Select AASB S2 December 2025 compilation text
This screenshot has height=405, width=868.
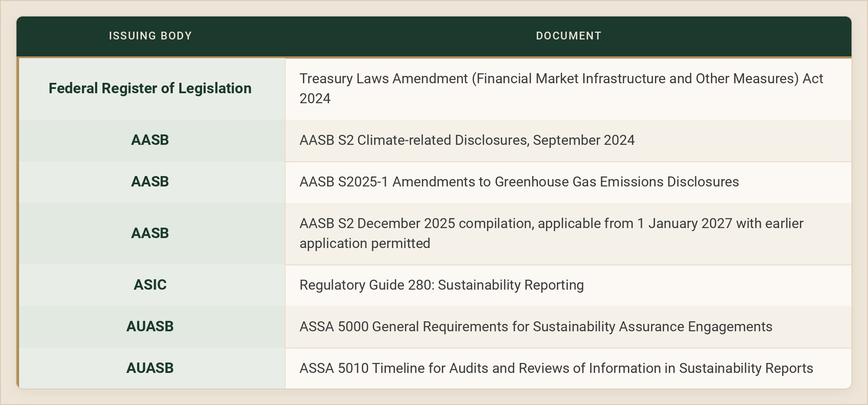551,233
